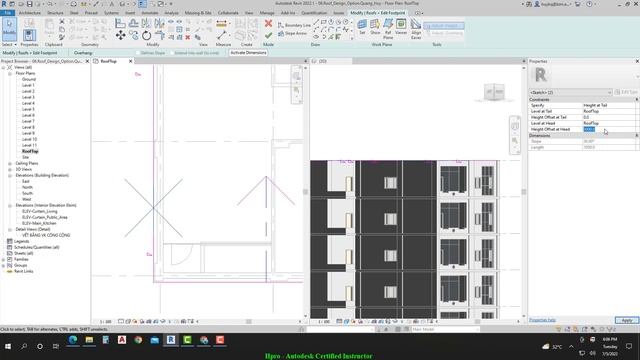Cancel edit mode with red X
This screenshot has width=640, height=360.
(268, 23)
